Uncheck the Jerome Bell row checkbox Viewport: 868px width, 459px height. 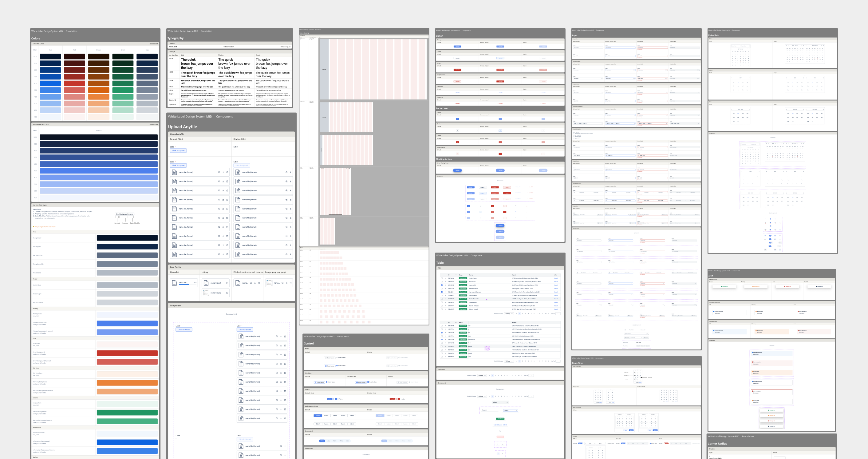pyautogui.click(x=442, y=285)
